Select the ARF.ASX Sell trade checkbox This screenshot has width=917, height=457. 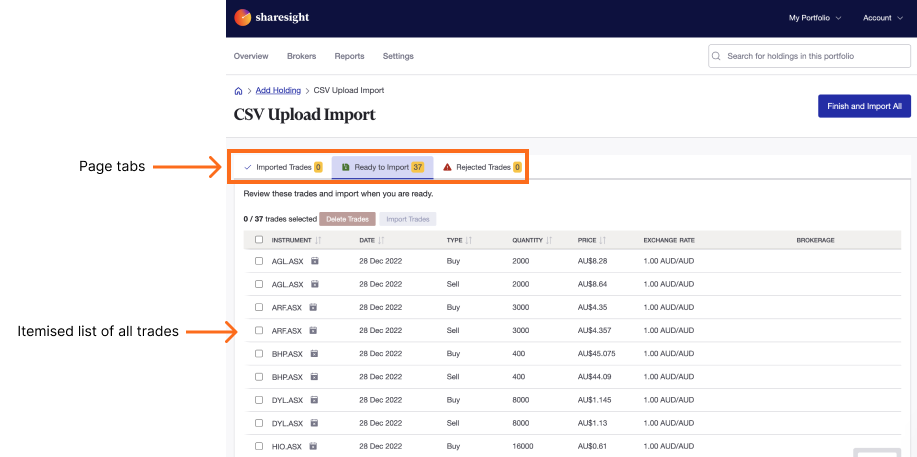click(x=259, y=331)
